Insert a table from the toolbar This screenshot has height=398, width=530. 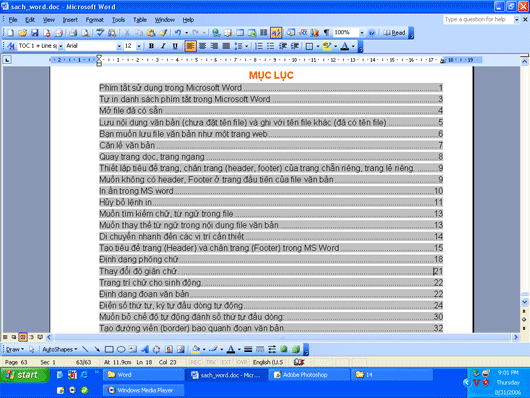[240, 33]
